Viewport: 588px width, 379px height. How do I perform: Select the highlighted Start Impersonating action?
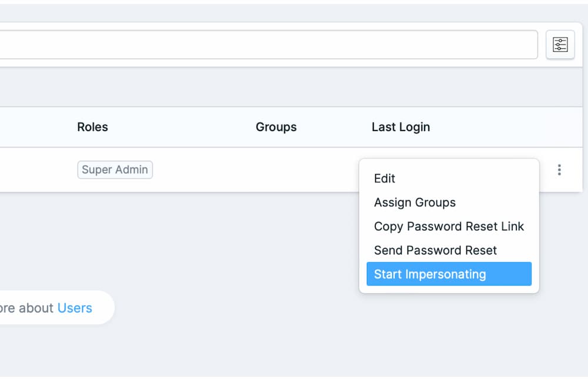pos(430,274)
